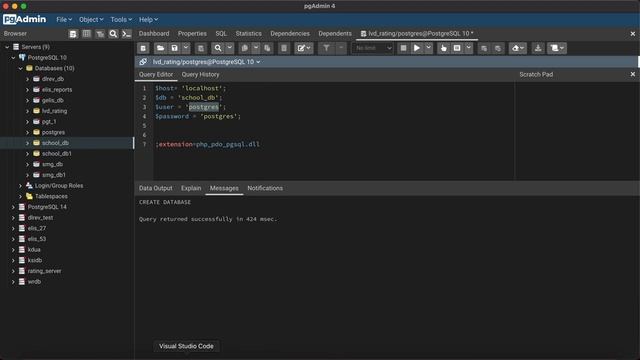Click the Explain Analyze icon
Screen dimensions: 640x360
tap(457, 48)
